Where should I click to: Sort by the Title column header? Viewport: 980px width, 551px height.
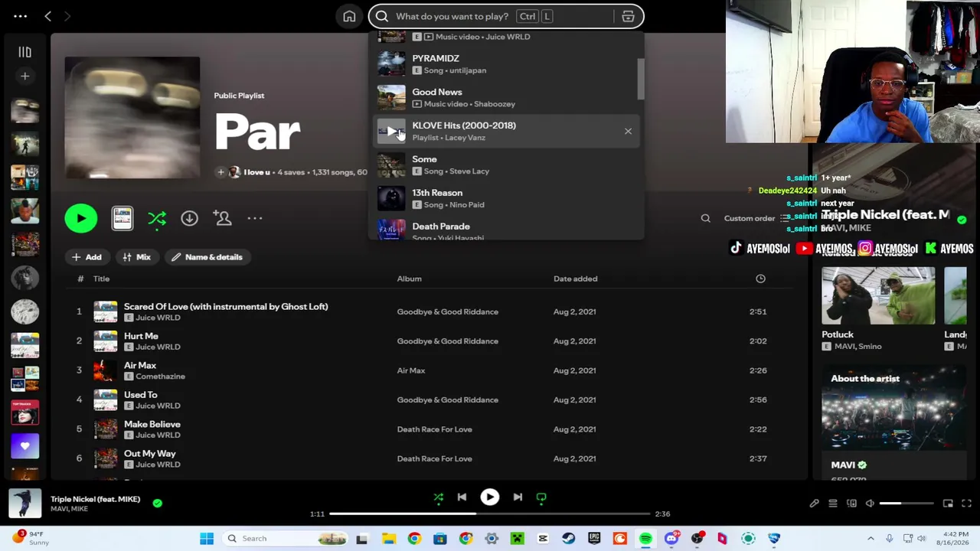tap(101, 279)
